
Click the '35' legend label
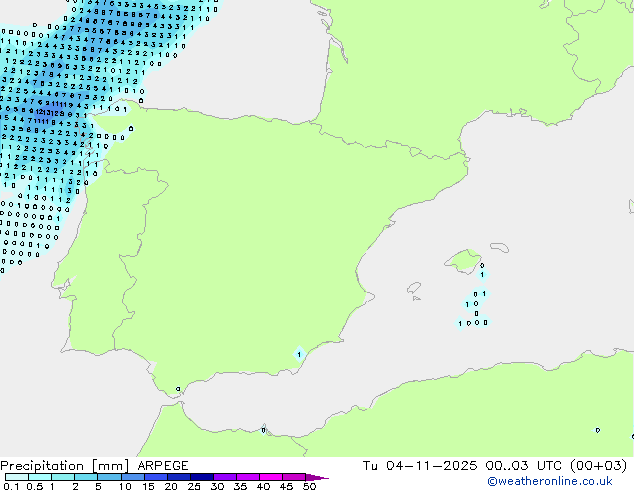[x=240, y=486]
